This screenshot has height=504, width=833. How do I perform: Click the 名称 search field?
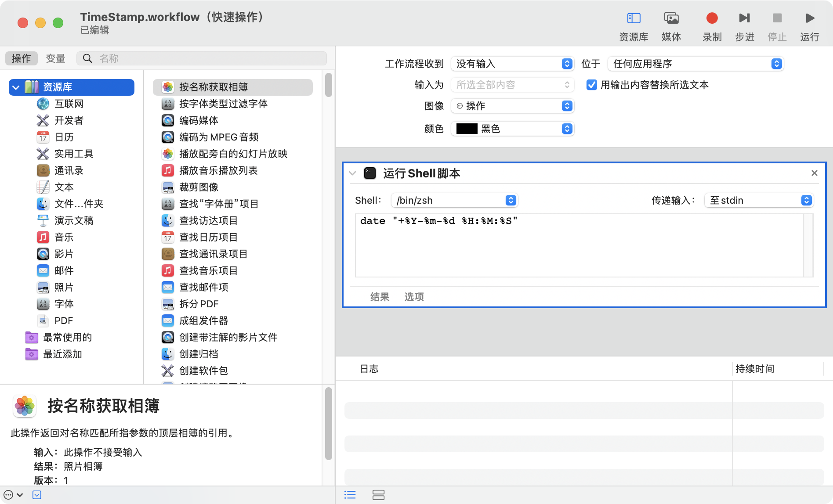[202, 58]
